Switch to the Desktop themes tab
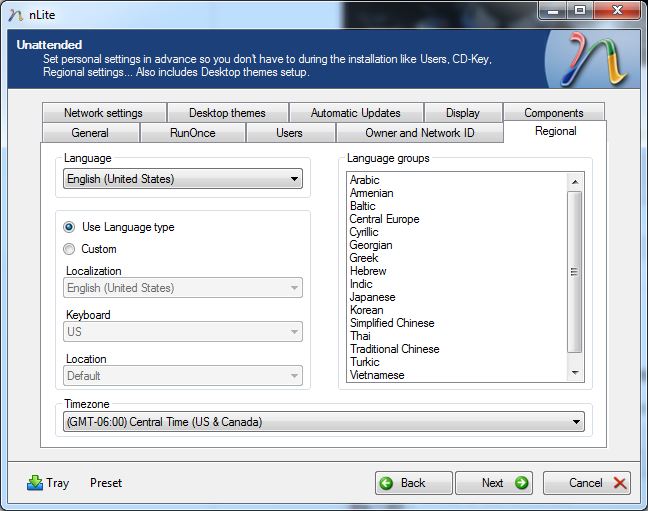This screenshot has width=648, height=511. point(227,112)
